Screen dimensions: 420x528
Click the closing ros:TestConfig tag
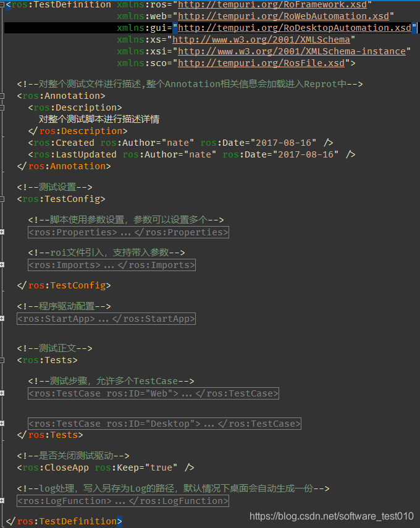[64, 285]
